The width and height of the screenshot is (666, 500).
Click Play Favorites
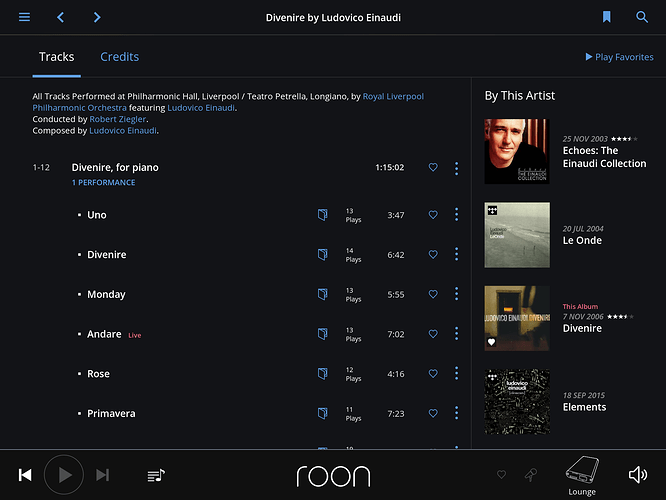619,57
